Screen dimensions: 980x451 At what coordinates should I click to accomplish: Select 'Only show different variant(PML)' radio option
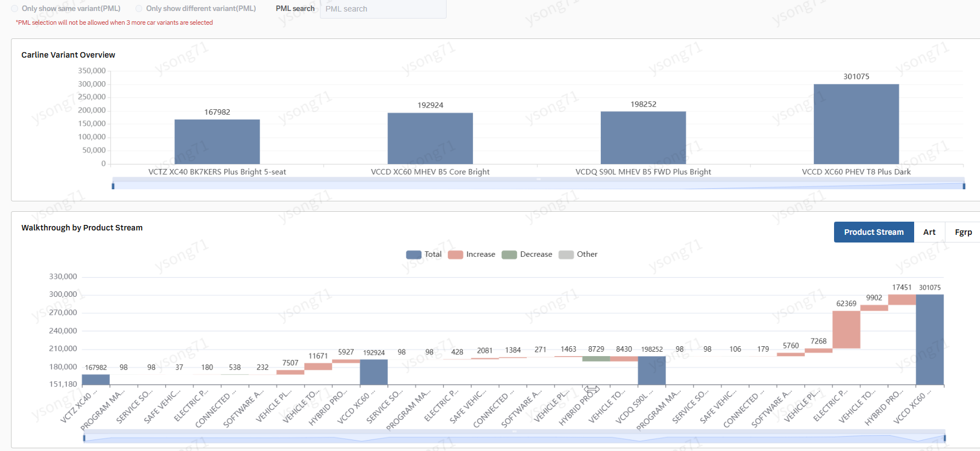(x=139, y=9)
